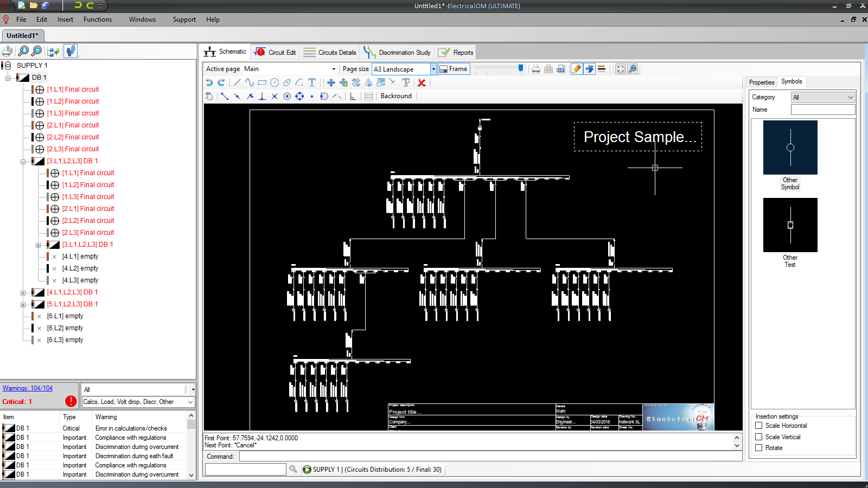Click the pan hand tool icon

[x=209, y=97]
